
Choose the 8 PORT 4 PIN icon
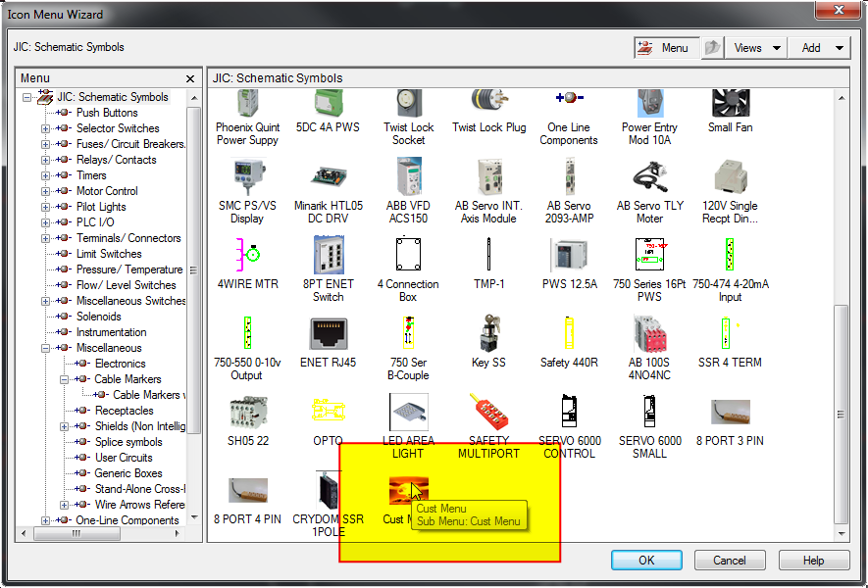(x=248, y=491)
